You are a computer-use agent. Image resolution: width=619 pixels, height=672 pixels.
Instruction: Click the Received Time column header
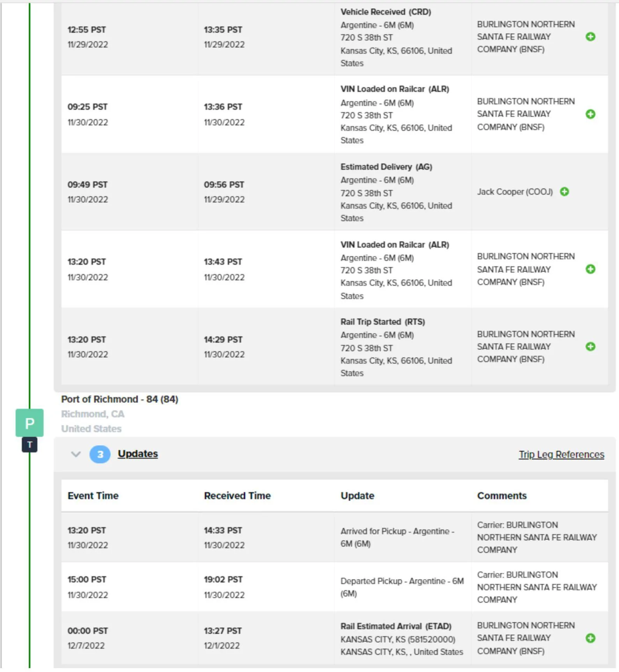(237, 496)
